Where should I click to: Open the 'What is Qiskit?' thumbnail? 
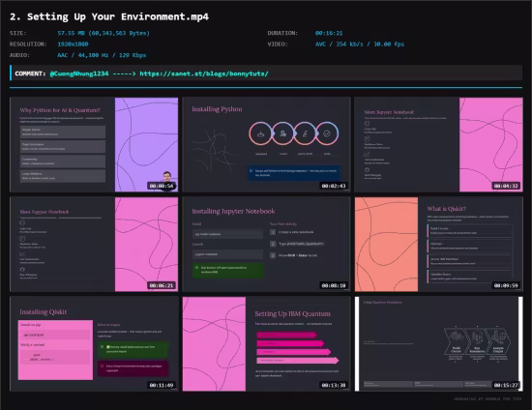(439, 245)
